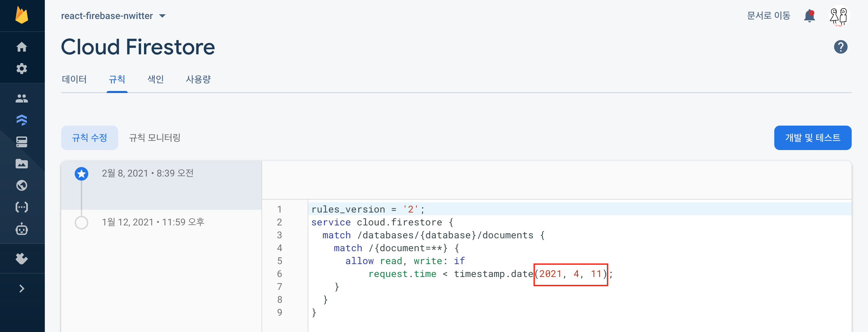Switch to 사용량 tab
The width and height of the screenshot is (868, 332).
point(198,79)
